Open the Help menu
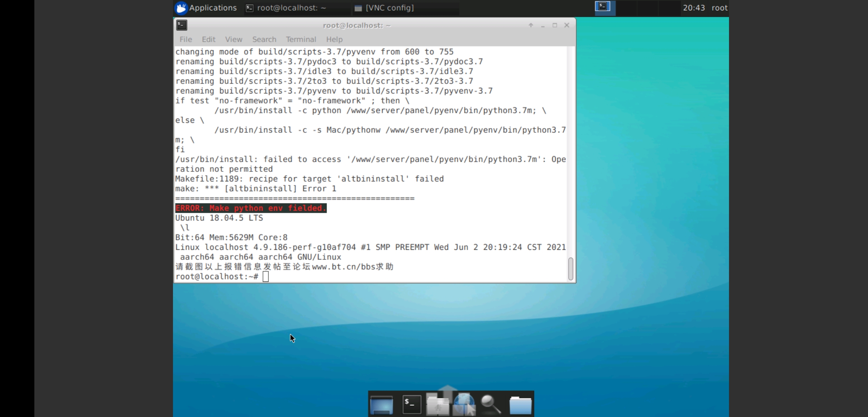The width and height of the screenshot is (868, 417). 334,39
